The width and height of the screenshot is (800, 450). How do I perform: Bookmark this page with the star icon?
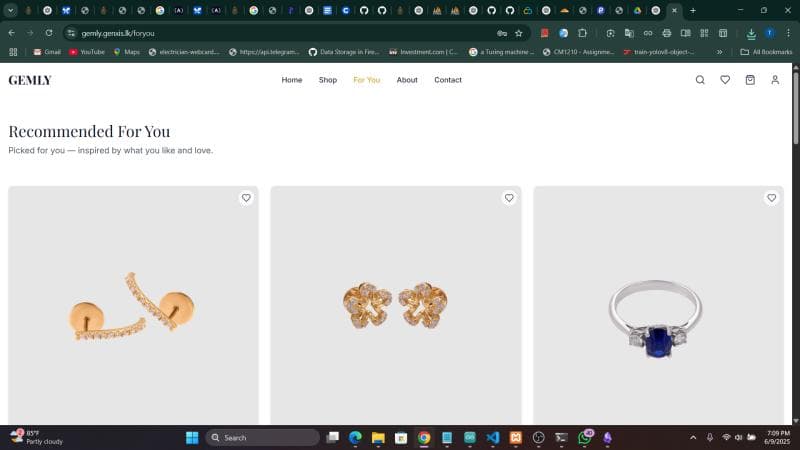pos(518,33)
